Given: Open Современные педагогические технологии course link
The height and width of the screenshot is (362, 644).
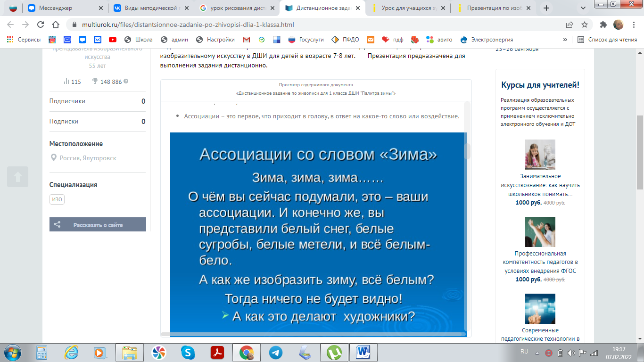Looking at the screenshot, I should click(x=540, y=335).
